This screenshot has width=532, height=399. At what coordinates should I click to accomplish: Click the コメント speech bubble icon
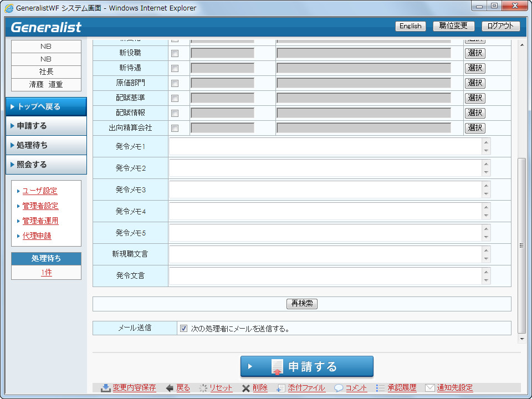tap(339, 388)
